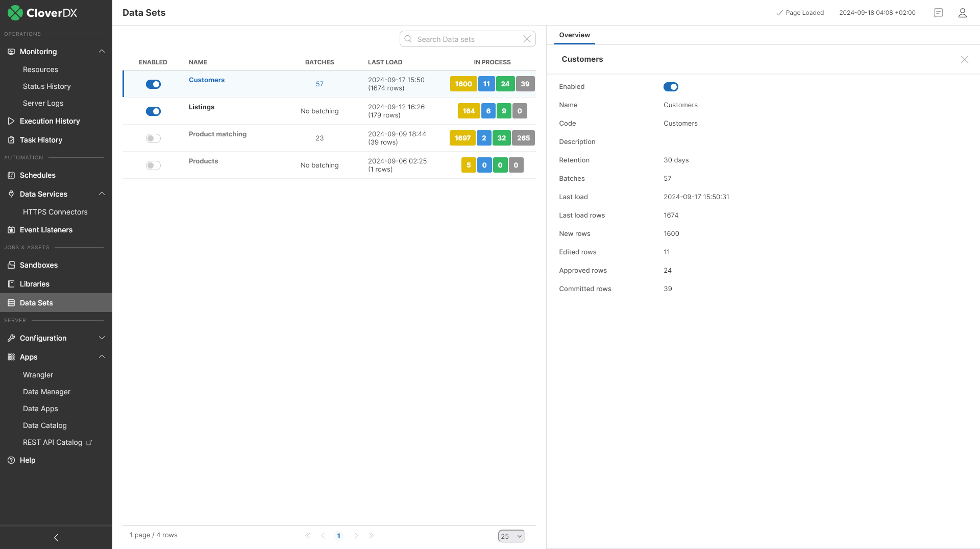Open the Execution History section
Image resolution: width=980 pixels, height=549 pixels.
[50, 121]
